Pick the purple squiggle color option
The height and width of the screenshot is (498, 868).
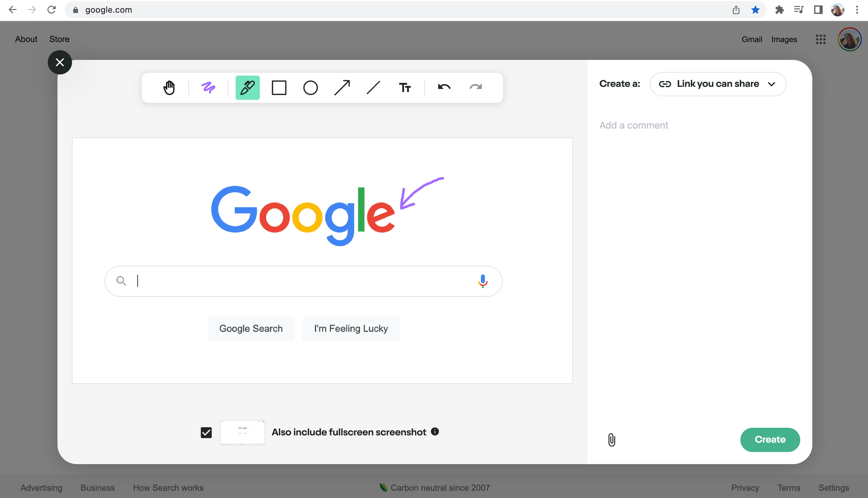point(208,88)
